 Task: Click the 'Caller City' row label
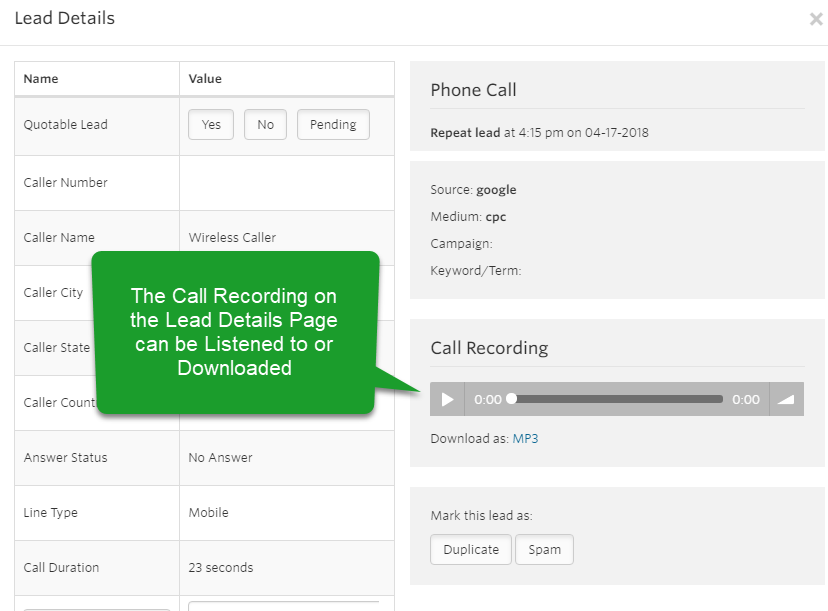pyautogui.click(x=53, y=293)
